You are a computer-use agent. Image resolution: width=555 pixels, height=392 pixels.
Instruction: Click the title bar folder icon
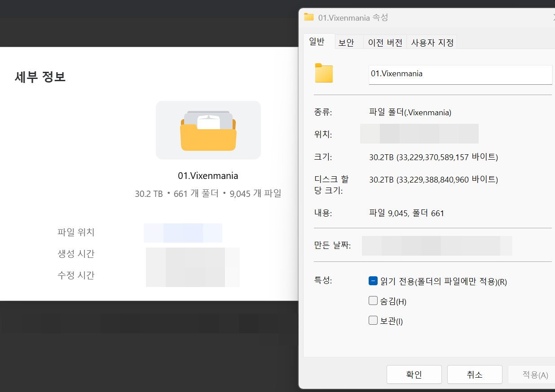click(x=309, y=17)
